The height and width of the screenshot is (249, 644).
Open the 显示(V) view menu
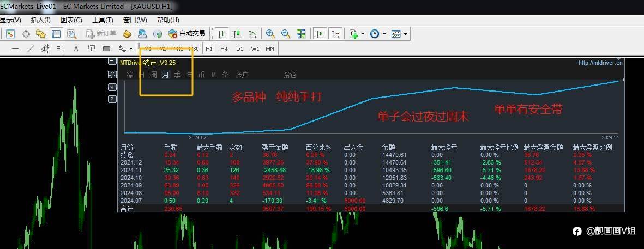(x=10, y=20)
